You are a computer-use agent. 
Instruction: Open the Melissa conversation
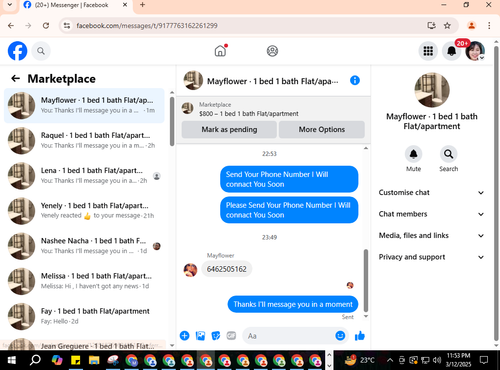pyautogui.click(x=85, y=281)
